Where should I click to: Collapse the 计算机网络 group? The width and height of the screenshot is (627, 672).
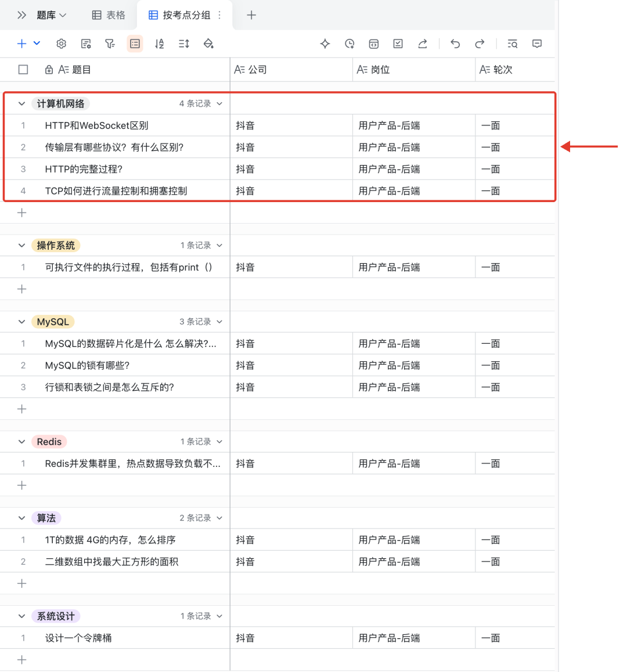pos(21,104)
